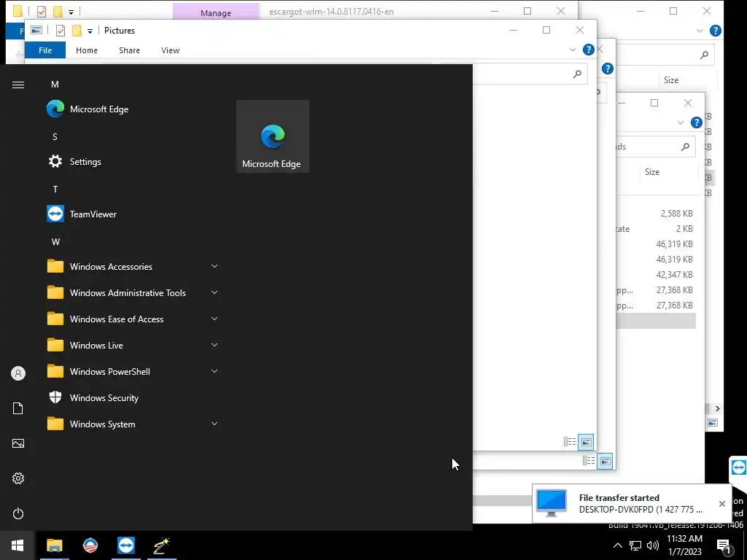Expand the Windows Administrative Tools folder chevron
The width and height of the screenshot is (747, 560).
pos(214,292)
